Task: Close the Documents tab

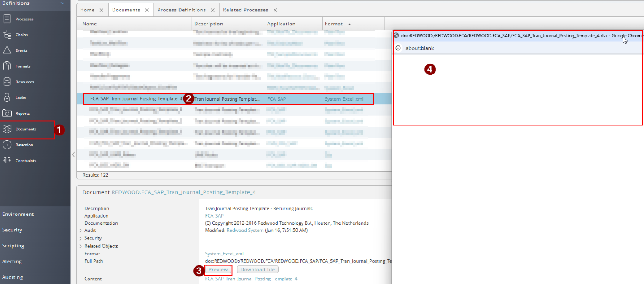Action: coord(147,10)
